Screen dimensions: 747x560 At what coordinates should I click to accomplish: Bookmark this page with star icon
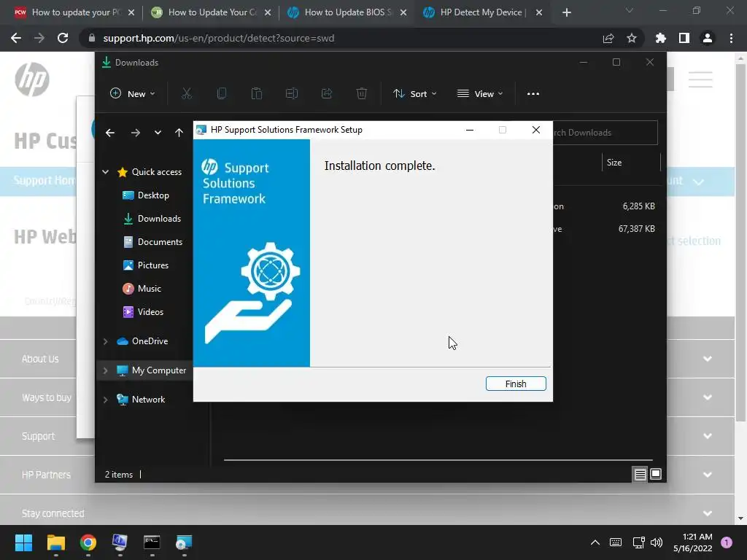[x=631, y=38]
